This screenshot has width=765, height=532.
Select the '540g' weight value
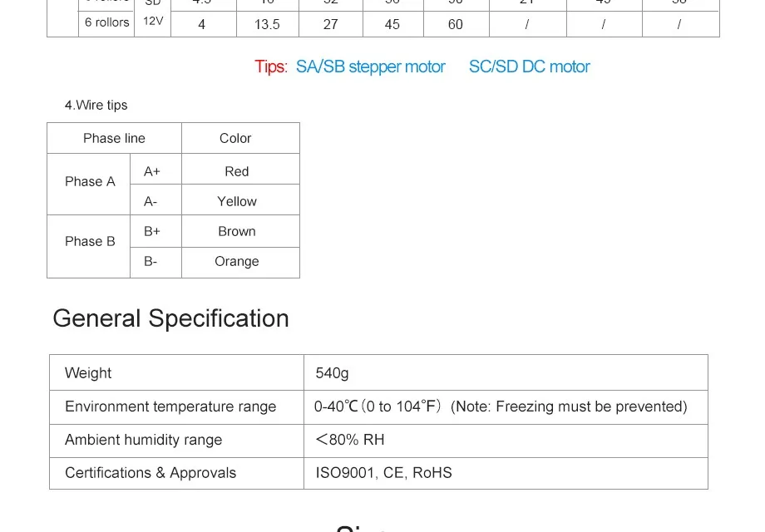click(x=332, y=373)
